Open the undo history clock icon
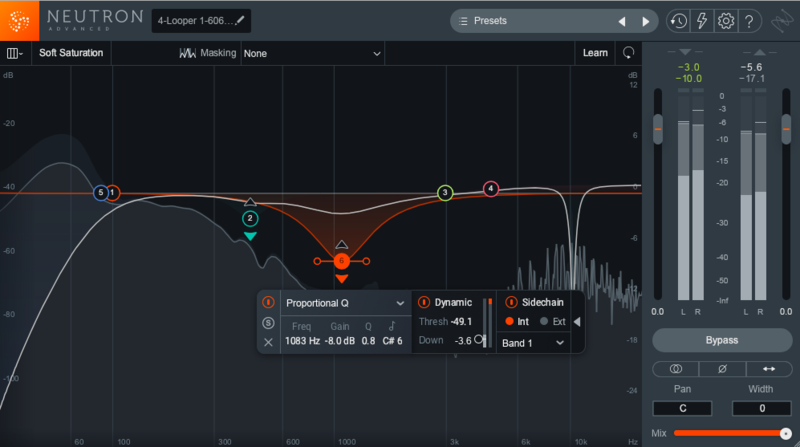Viewport: 800px width, 447px height. click(678, 21)
